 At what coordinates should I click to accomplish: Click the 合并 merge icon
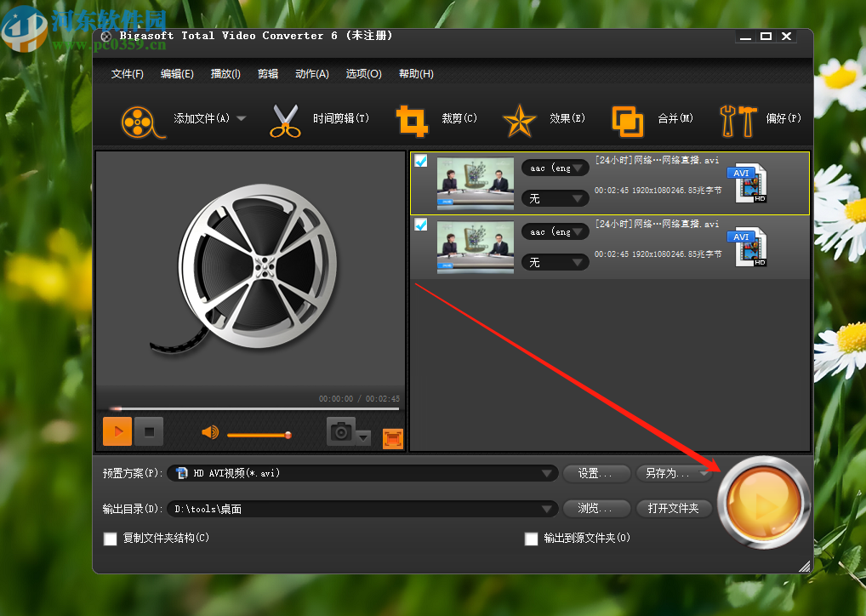pos(628,120)
